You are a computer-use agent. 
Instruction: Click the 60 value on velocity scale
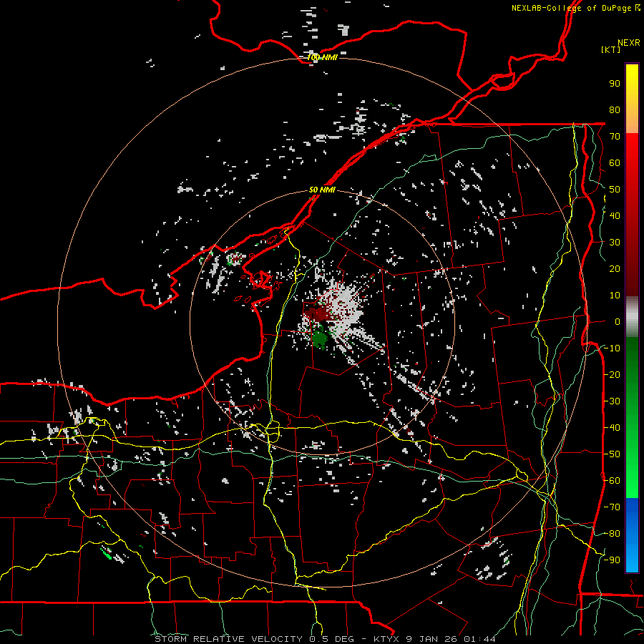tap(615, 163)
